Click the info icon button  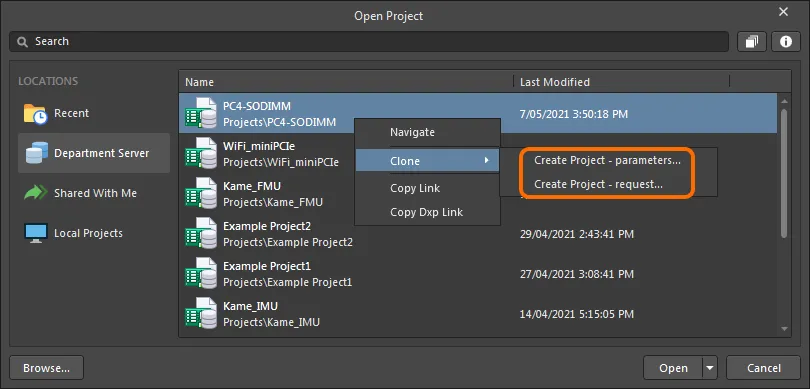point(786,42)
